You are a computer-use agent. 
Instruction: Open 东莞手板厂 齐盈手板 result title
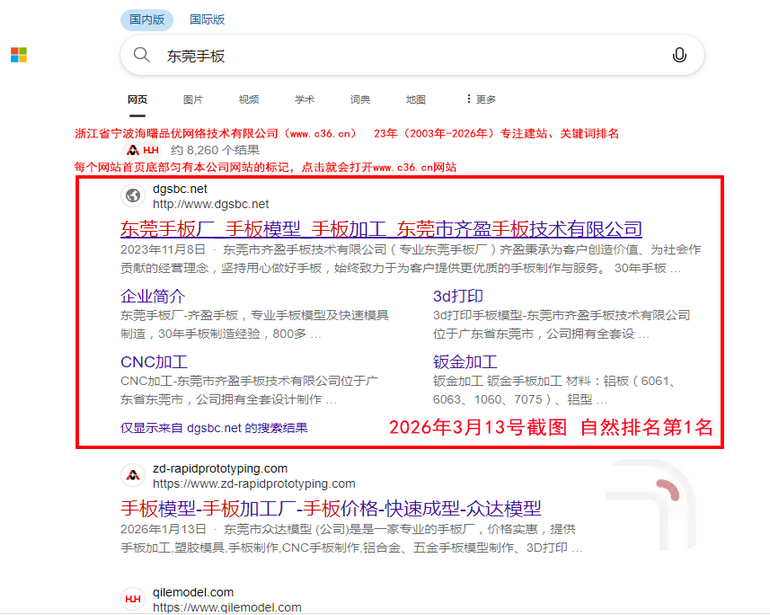coord(381,229)
